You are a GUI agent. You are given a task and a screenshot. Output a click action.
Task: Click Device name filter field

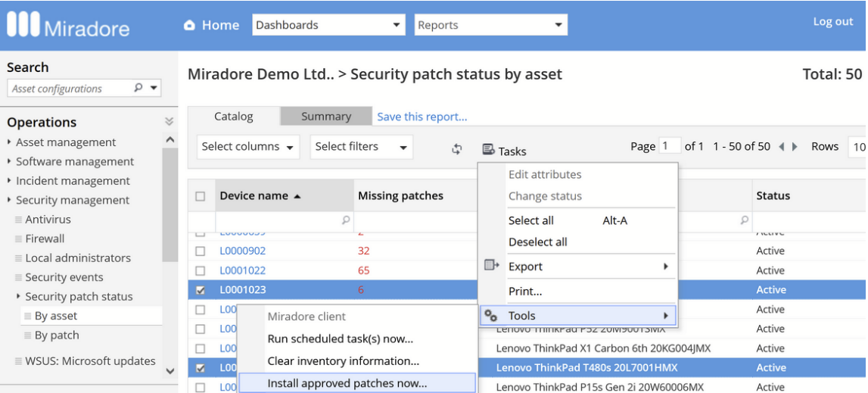click(285, 220)
